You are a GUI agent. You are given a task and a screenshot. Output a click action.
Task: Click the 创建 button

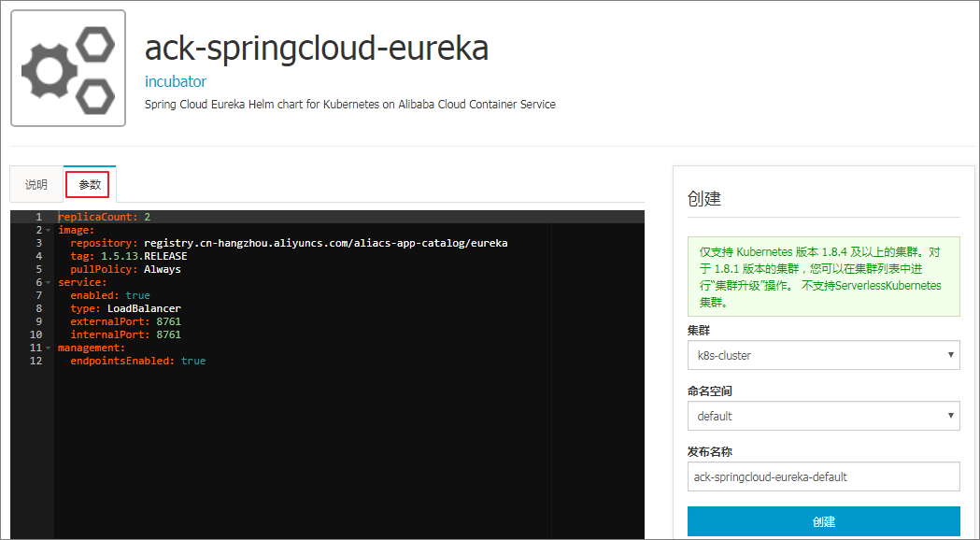pos(824,521)
